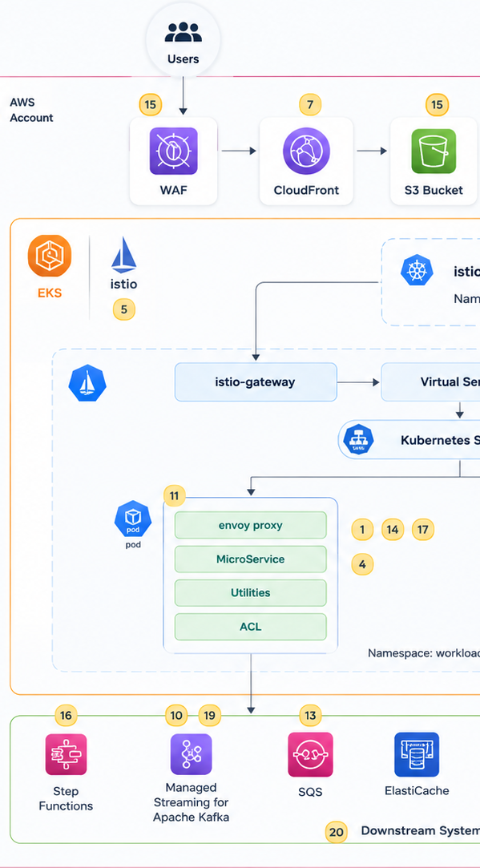Click the "S3 Bucket" caption
The width and height of the screenshot is (480, 868).
[434, 191]
